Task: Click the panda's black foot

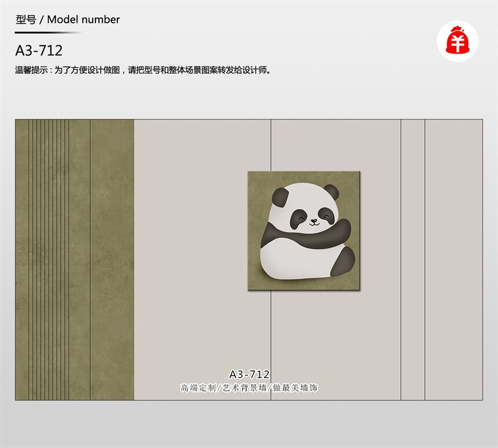Action: [x=343, y=262]
